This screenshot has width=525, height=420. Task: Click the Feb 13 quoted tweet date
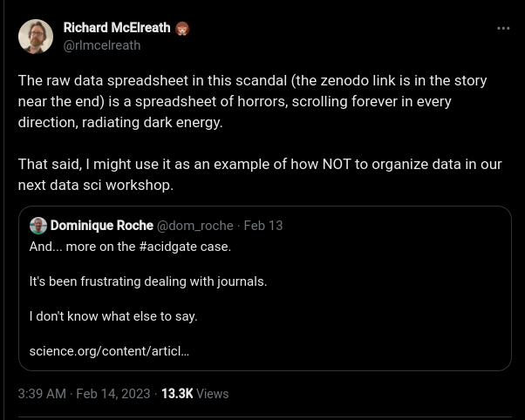click(x=263, y=226)
